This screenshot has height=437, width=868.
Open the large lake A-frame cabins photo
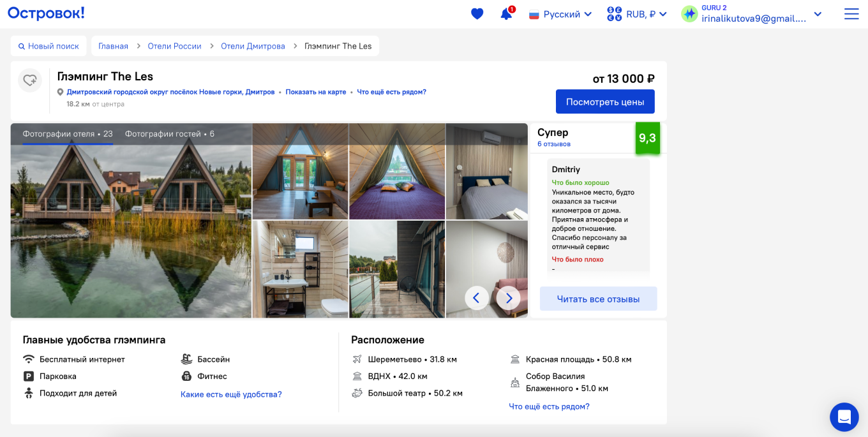coord(131,220)
